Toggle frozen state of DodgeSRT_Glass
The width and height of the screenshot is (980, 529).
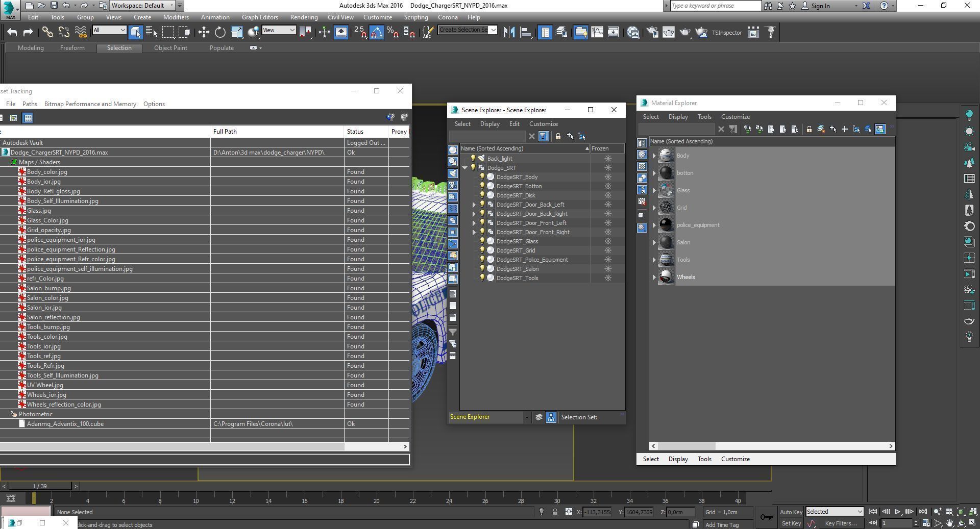(608, 241)
